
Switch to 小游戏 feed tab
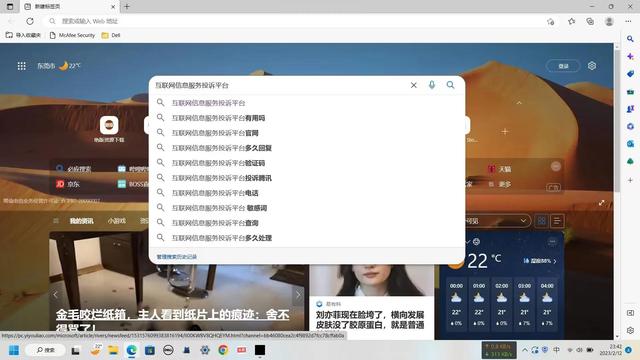coord(117,221)
